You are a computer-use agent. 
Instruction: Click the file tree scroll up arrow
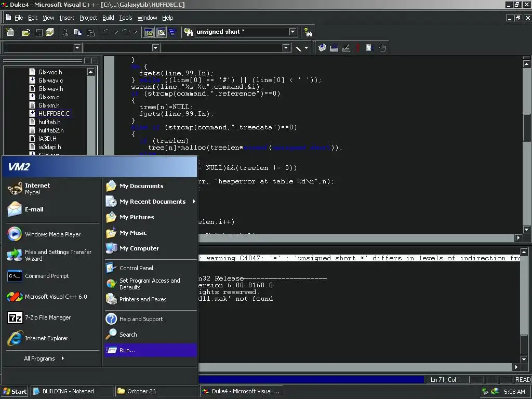pos(90,72)
